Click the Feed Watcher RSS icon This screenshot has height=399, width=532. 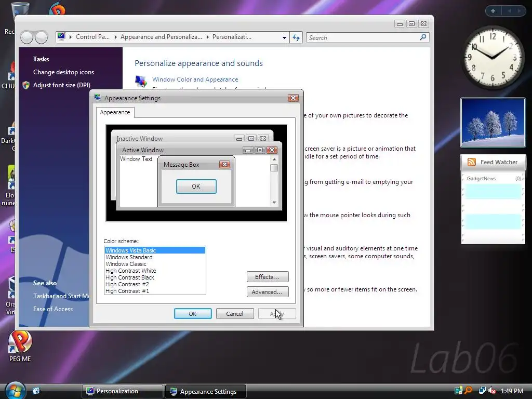pos(471,162)
